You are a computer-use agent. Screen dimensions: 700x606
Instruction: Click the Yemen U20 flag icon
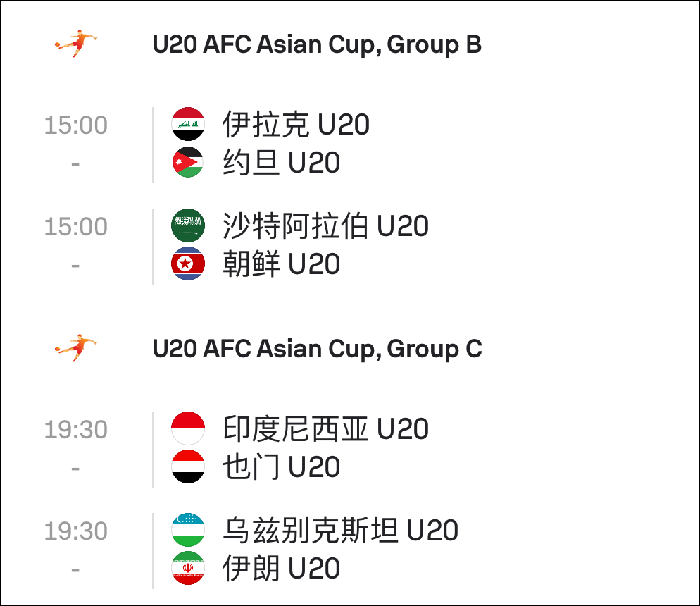(x=188, y=466)
